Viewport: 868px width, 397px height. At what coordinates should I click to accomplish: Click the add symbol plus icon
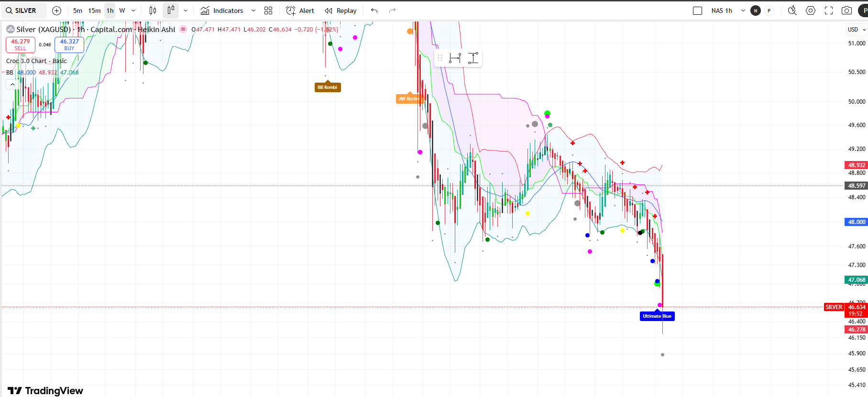[56, 11]
